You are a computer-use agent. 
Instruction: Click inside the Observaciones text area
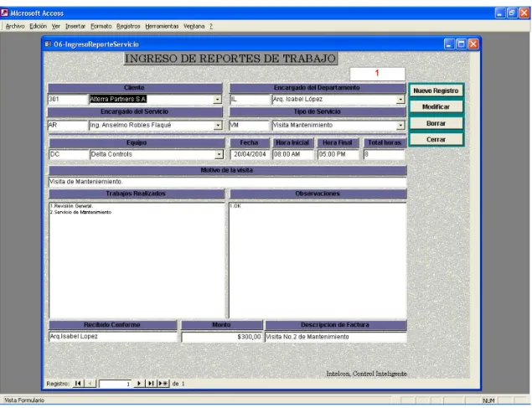coord(318,260)
